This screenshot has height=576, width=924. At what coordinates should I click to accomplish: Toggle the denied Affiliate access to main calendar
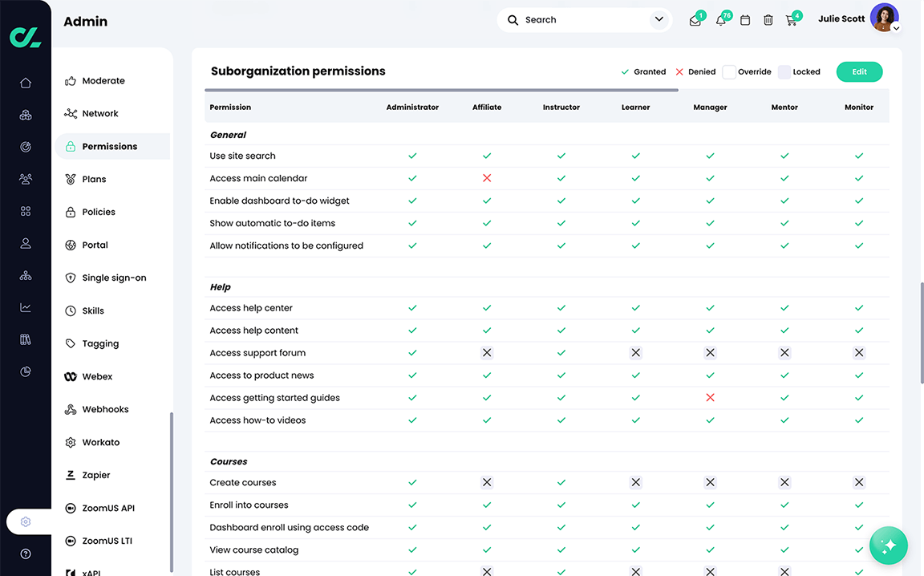[487, 178]
